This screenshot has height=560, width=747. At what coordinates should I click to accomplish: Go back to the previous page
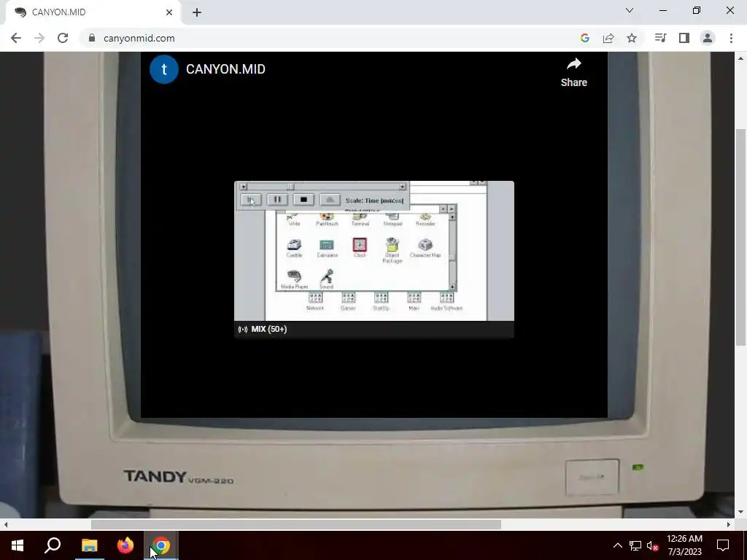click(x=16, y=38)
